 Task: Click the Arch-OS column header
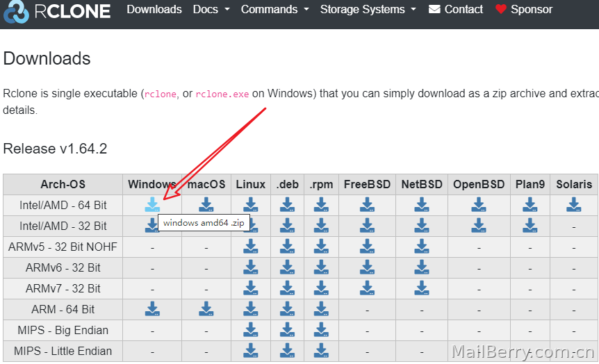[63, 185]
